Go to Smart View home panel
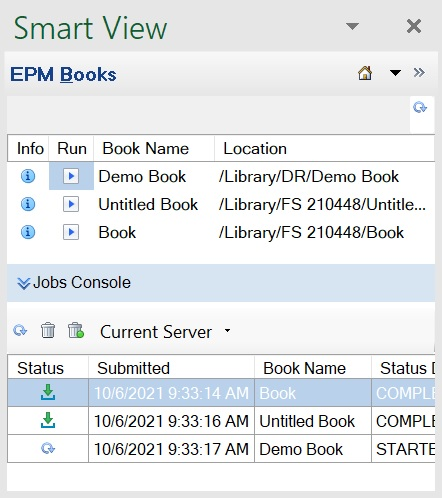Viewport: 442px width, 498px height. [365, 73]
